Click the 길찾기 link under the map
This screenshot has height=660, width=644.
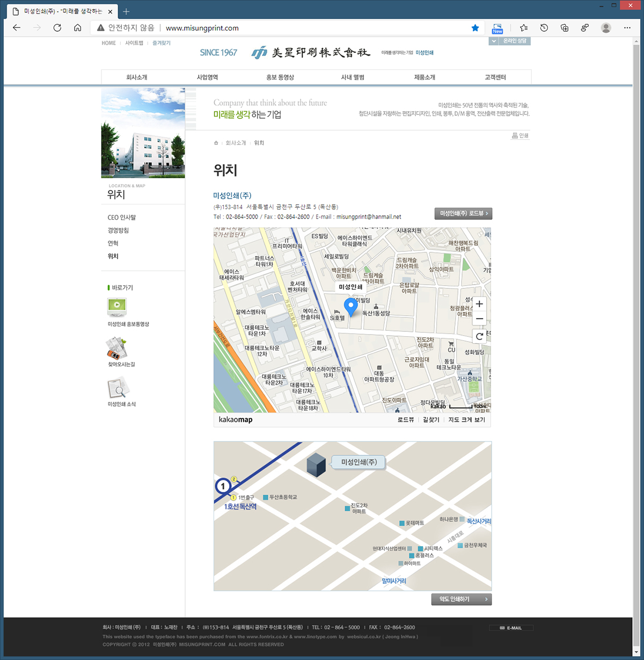click(431, 420)
